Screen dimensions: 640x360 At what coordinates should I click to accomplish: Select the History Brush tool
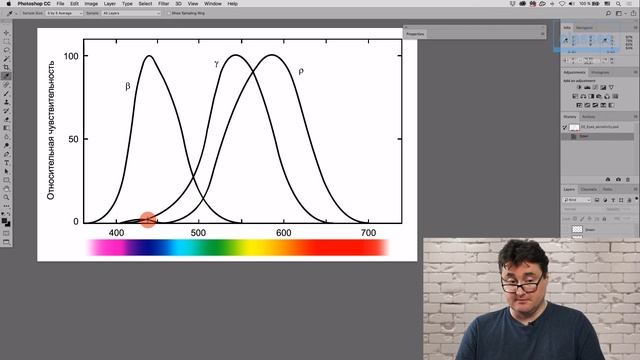pyautogui.click(x=6, y=111)
